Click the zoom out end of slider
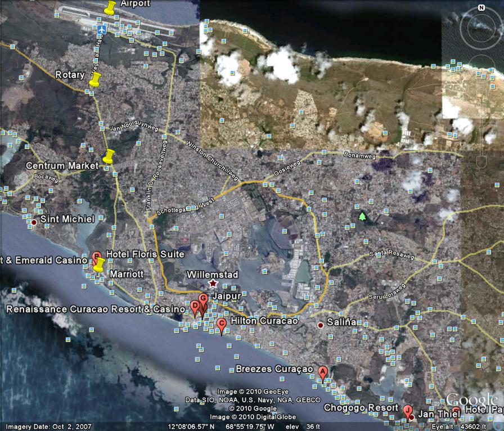 coord(481,162)
